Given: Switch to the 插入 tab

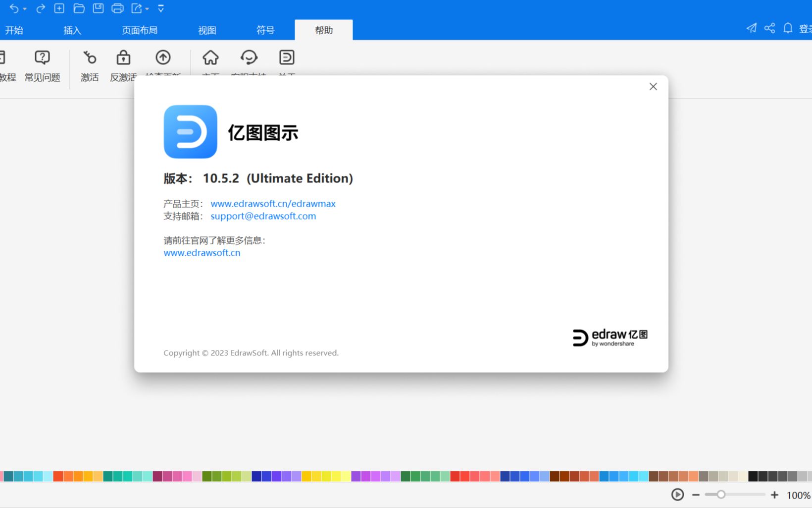Looking at the screenshot, I should [72, 30].
